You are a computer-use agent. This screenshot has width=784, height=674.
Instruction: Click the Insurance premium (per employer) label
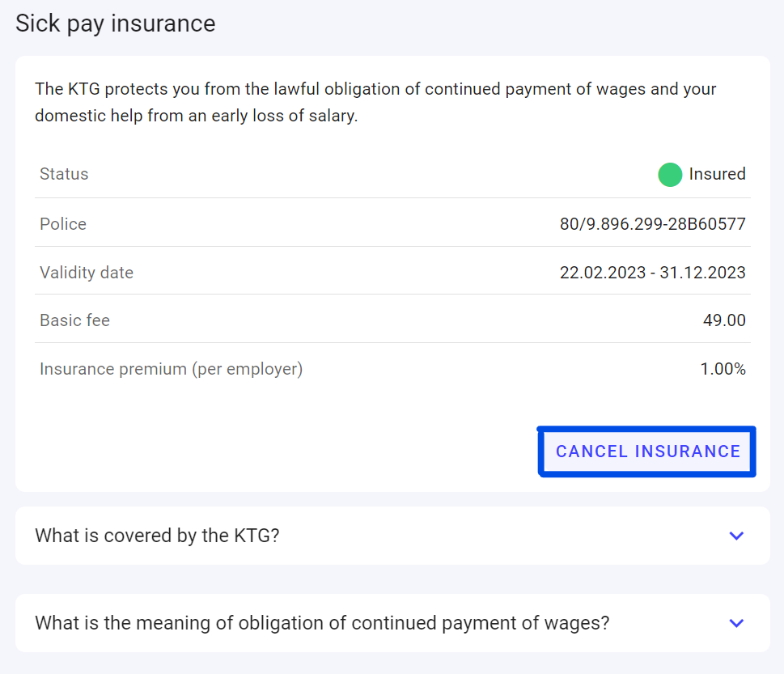coord(171,369)
